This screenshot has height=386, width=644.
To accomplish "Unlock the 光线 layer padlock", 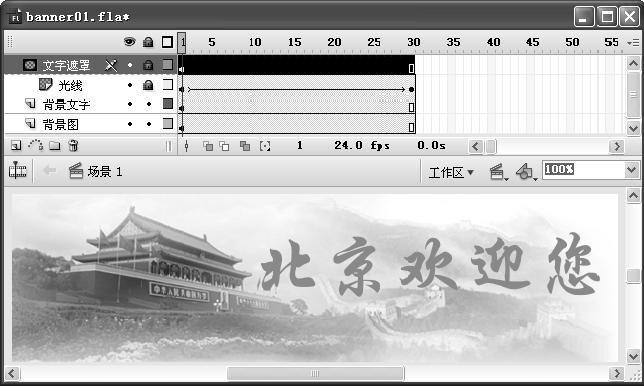I will (148, 85).
